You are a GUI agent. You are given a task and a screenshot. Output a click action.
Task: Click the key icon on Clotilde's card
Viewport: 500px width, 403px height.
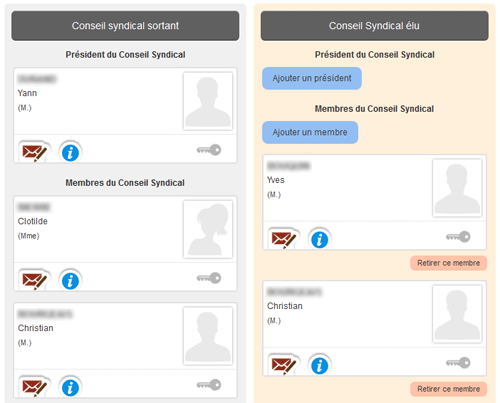209,278
